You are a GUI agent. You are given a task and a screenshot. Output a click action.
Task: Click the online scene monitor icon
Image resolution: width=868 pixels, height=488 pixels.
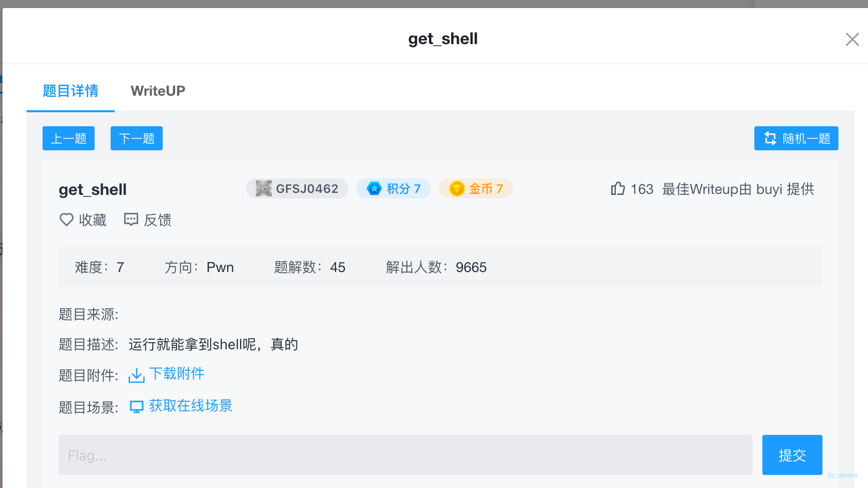[x=137, y=406]
